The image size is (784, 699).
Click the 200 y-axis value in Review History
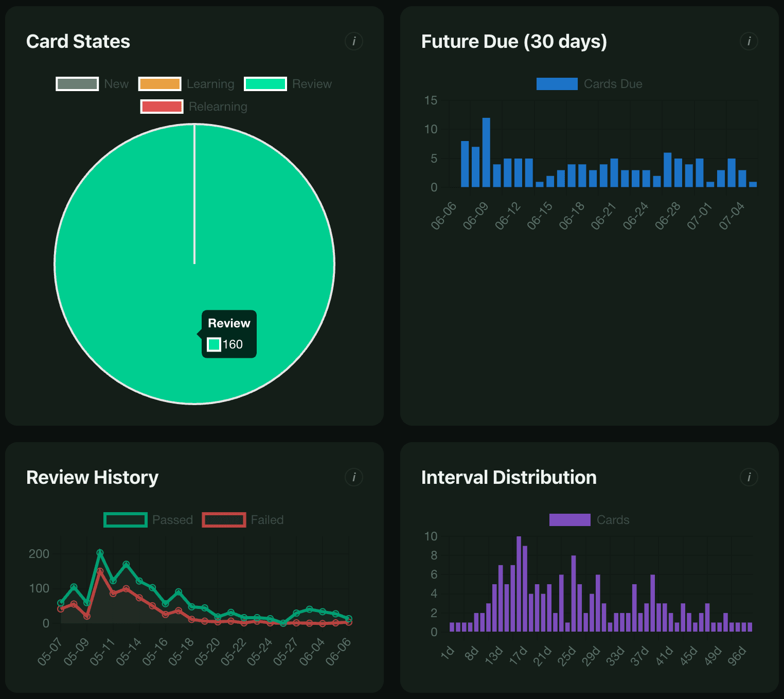39,554
